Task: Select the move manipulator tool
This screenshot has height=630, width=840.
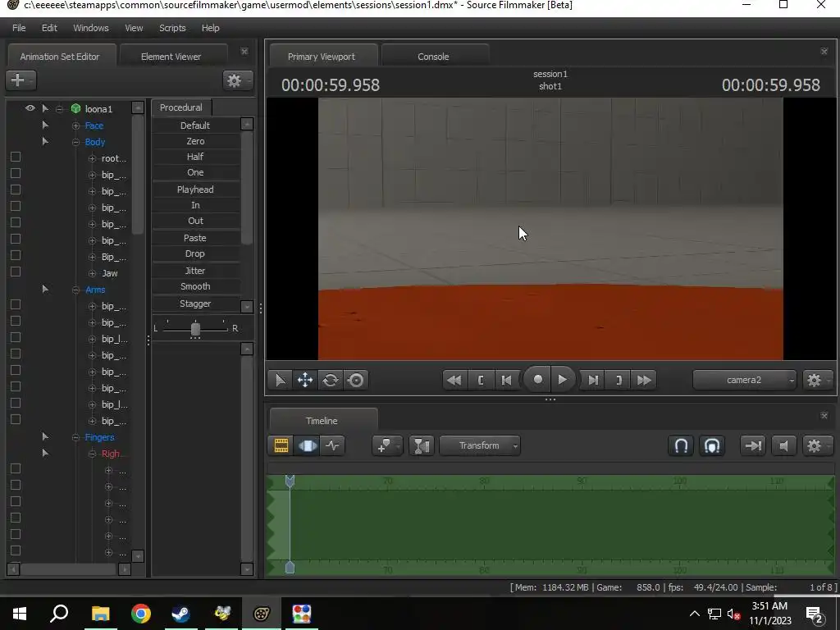Action: pyautogui.click(x=305, y=381)
